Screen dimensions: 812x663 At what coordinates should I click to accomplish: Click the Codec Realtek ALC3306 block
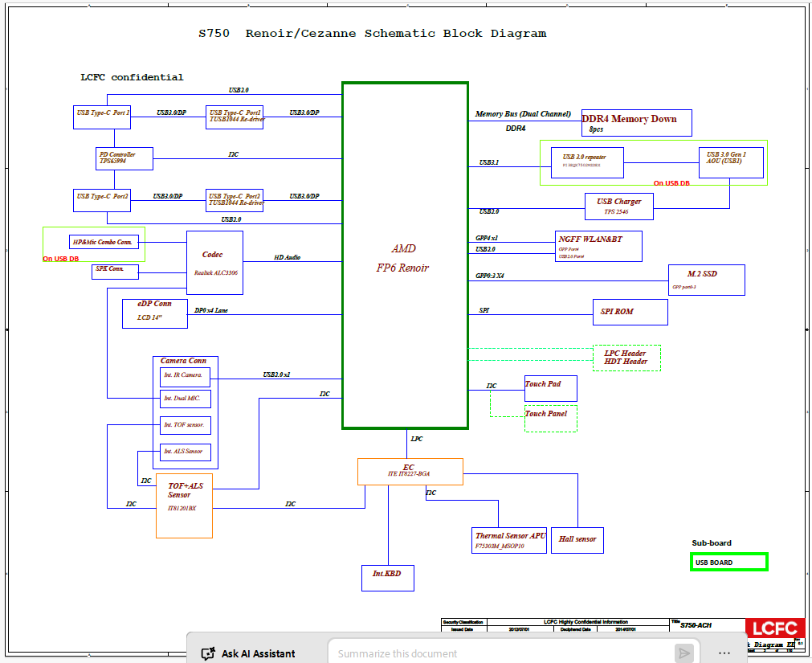(215, 263)
